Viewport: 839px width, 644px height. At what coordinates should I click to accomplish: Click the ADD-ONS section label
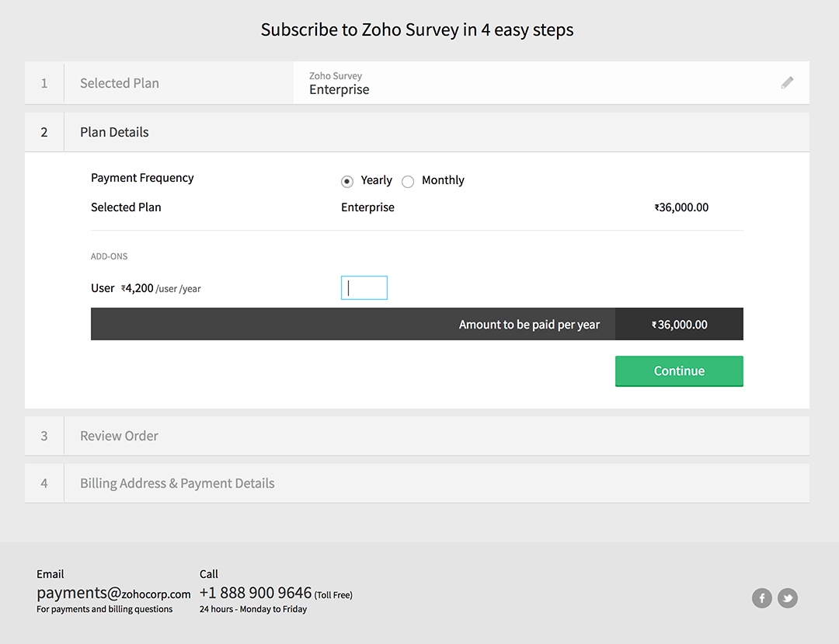(x=110, y=256)
